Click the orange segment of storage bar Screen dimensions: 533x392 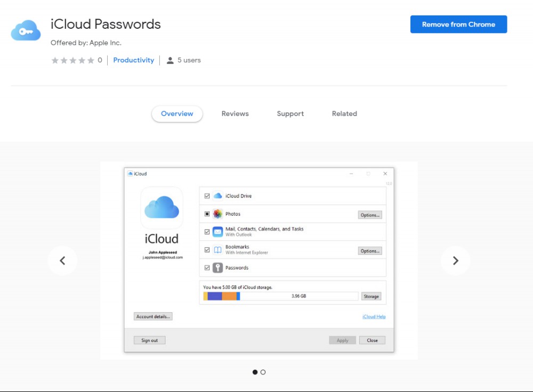(229, 296)
